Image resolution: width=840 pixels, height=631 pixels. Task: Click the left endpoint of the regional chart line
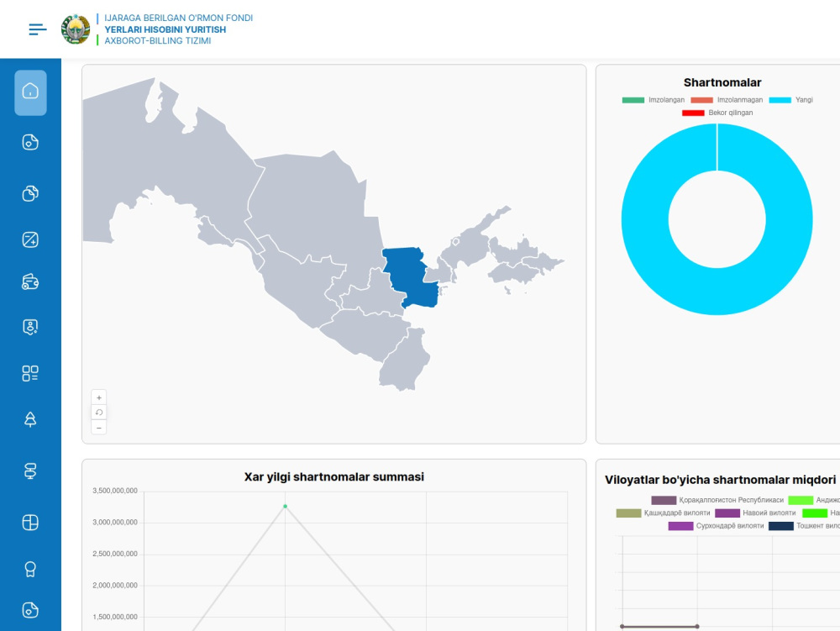(x=622, y=626)
